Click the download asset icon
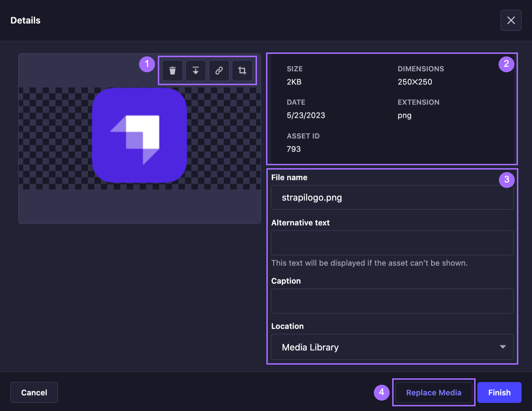532x411 pixels. click(x=196, y=70)
